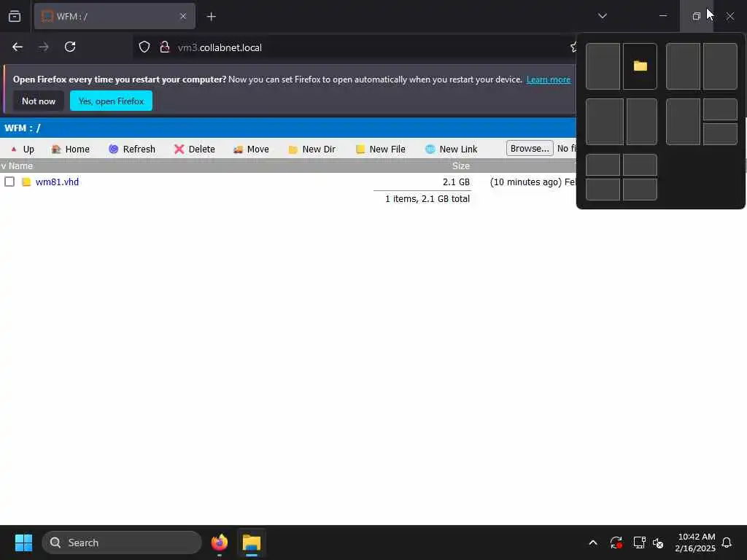This screenshot has width=747, height=560.
Task: Create a New Dir in WFM
Action: 312,149
